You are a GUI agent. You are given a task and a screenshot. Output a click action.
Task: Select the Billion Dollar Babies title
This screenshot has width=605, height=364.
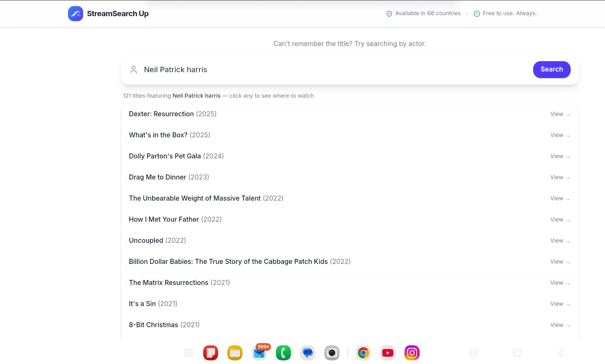click(x=240, y=262)
